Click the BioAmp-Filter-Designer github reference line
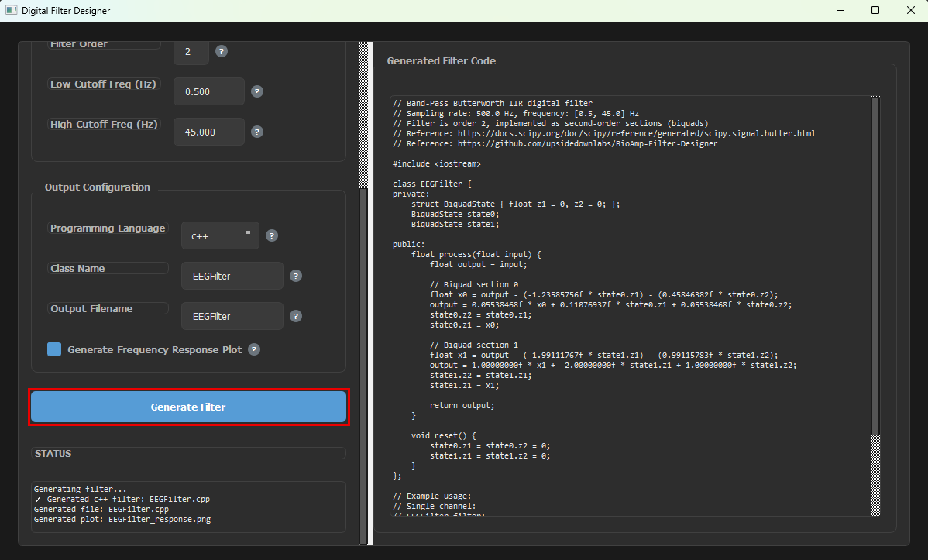Image resolution: width=928 pixels, height=560 pixels. pos(555,144)
